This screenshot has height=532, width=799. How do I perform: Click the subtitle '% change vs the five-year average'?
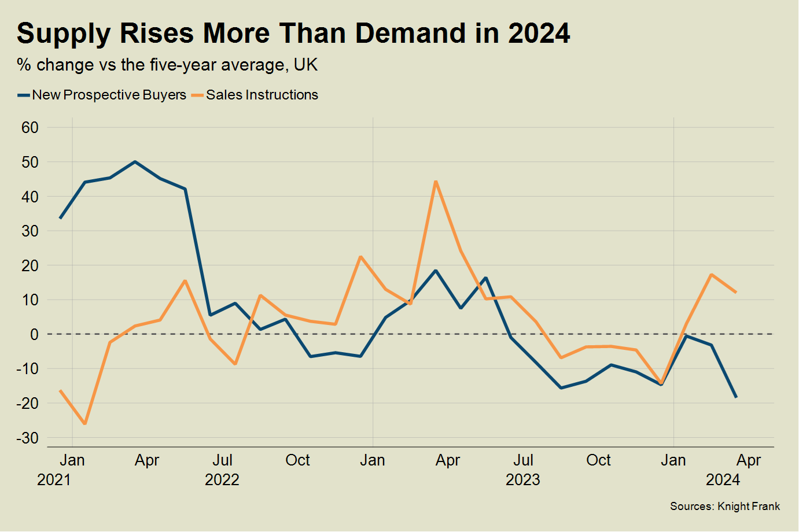click(167, 65)
